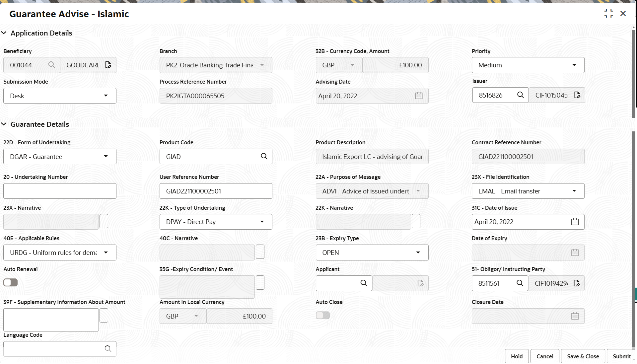Open the Issuer details document icon
This screenshot has height=364, width=637.
pyautogui.click(x=577, y=95)
